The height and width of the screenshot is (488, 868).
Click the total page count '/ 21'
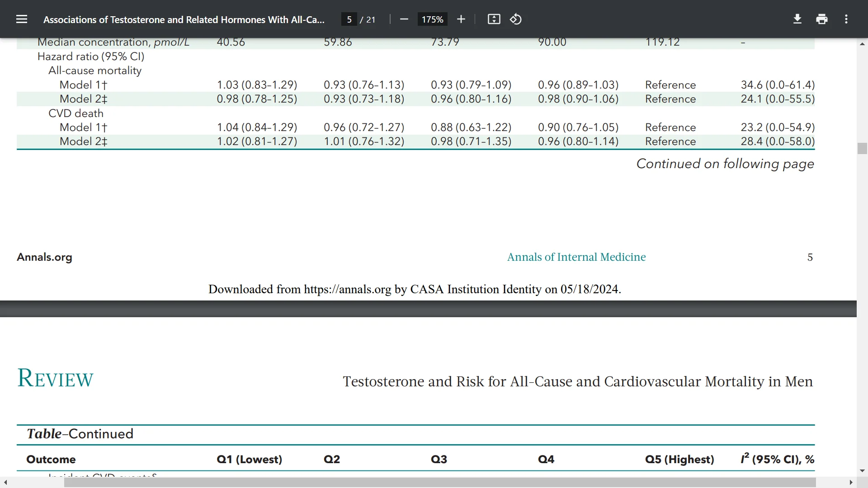click(x=368, y=19)
